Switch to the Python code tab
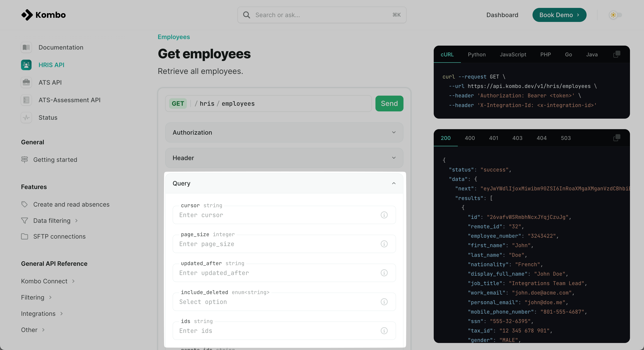Screen dimensions: 644x350 pyautogui.click(x=477, y=54)
